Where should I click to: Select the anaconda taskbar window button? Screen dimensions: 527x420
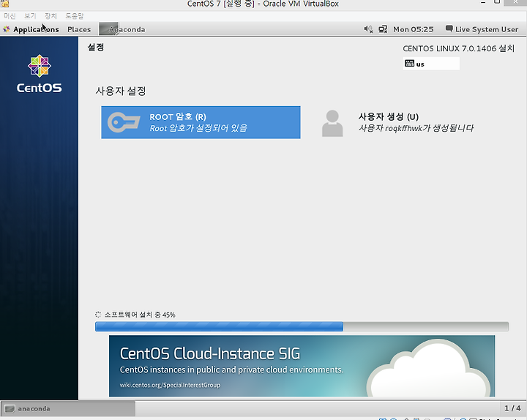(x=68, y=408)
